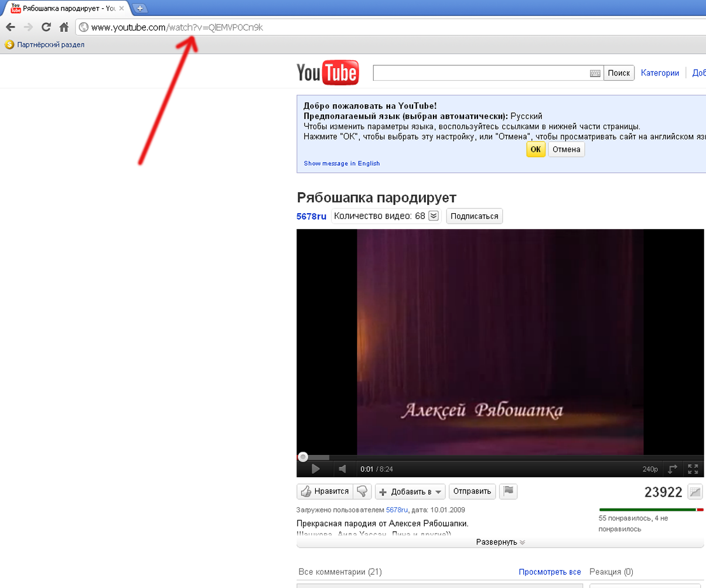The height and width of the screenshot is (588, 706).
Task: Click the globe site-info icon in the address bar
Action: pyautogui.click(x=84, y=27)
